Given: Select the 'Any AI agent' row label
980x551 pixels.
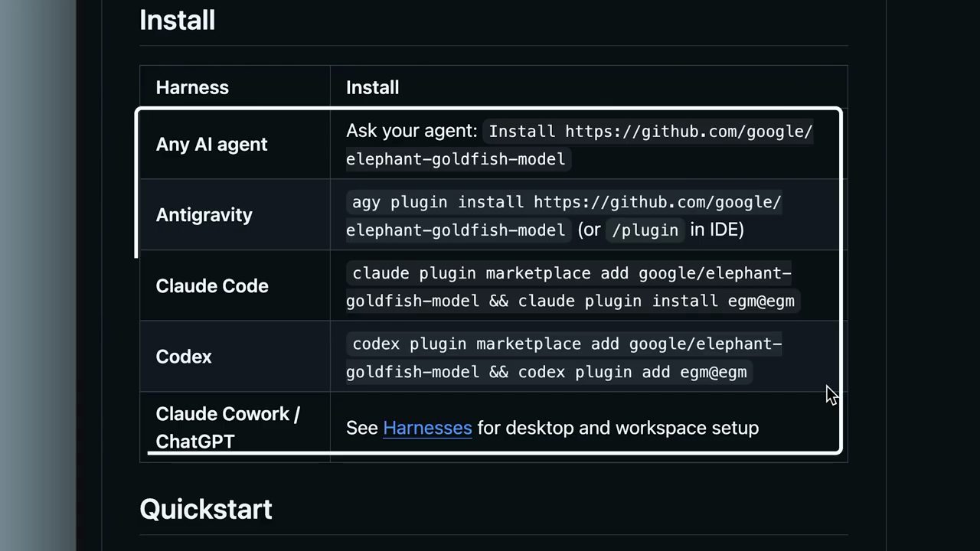Looking at the screenshot, I should pyautogui.click(x=211, y=145).
